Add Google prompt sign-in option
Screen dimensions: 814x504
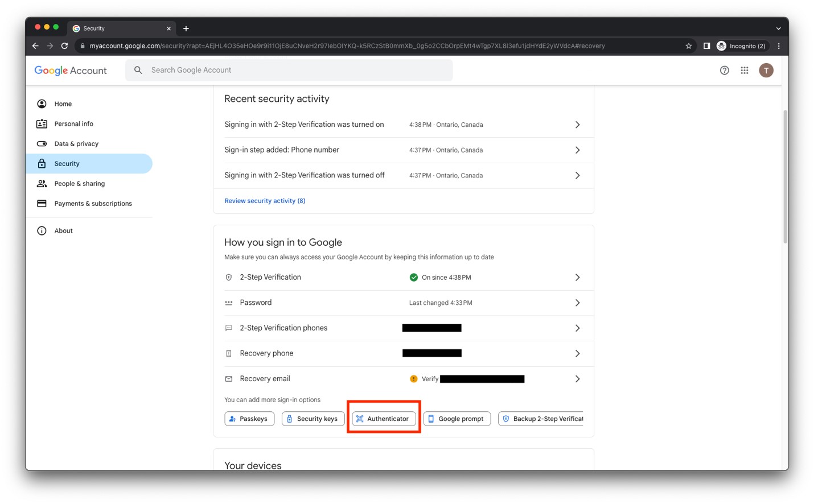457,419
